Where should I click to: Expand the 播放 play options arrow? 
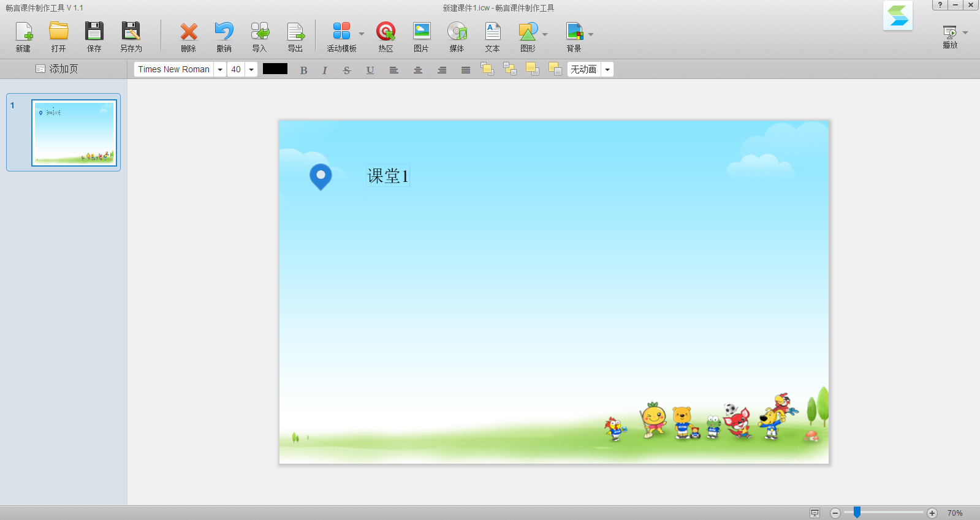point(965,32)
